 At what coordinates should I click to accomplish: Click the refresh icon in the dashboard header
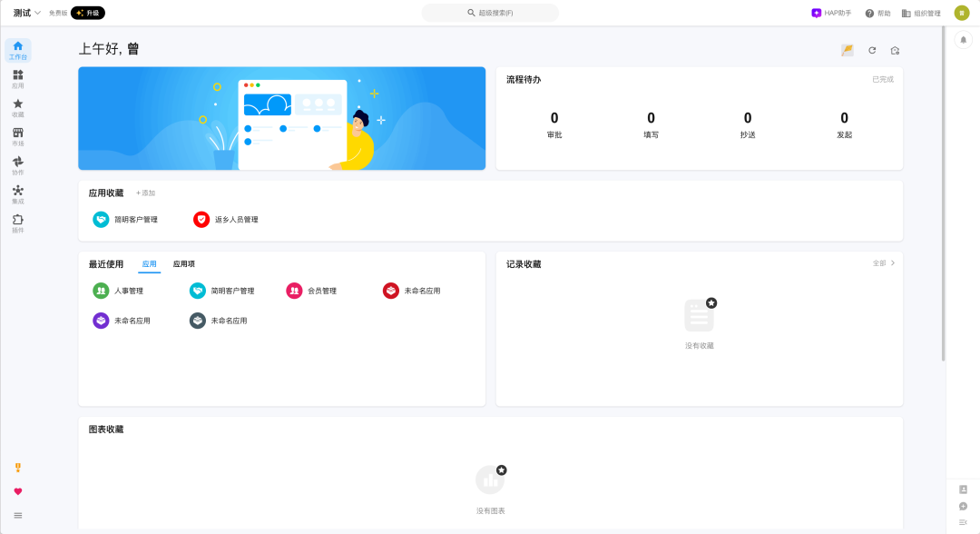872,50
